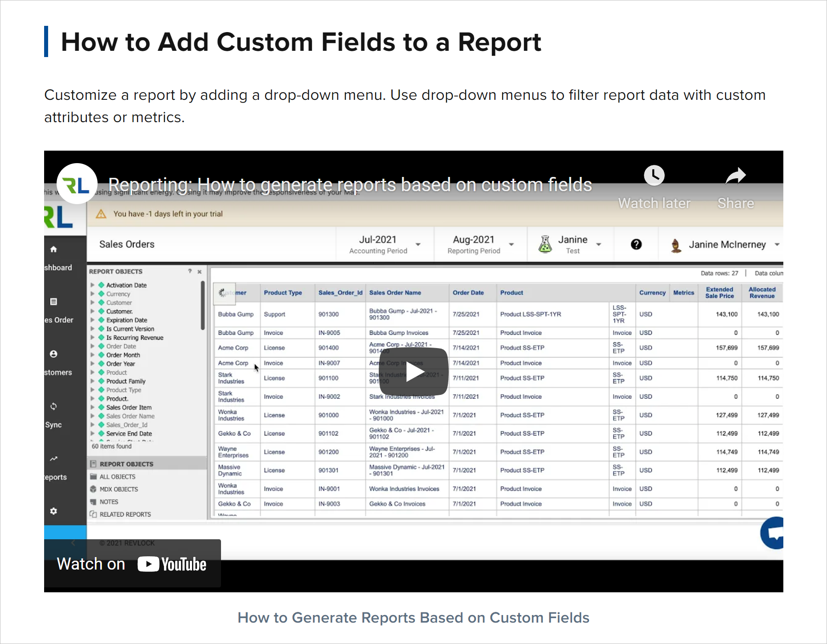
Task: Open the video on YouTube via Watch on YouTube
Action: [x=132, y=564]
